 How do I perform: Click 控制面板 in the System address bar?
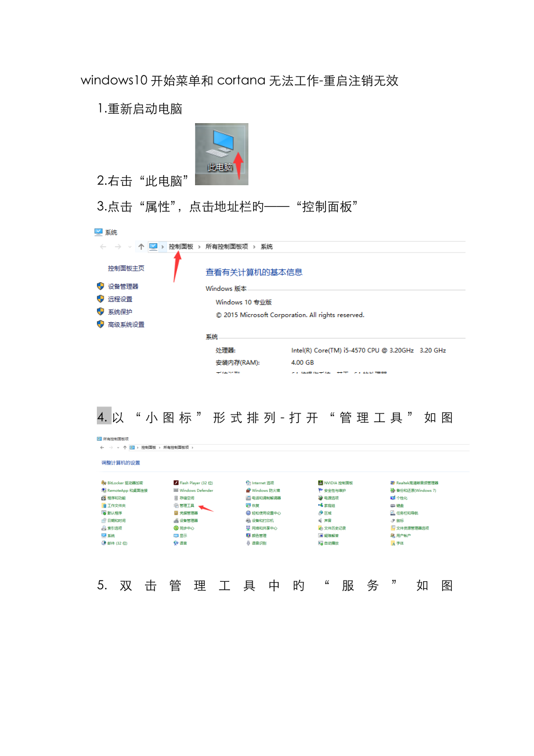(x=181, y=247)
